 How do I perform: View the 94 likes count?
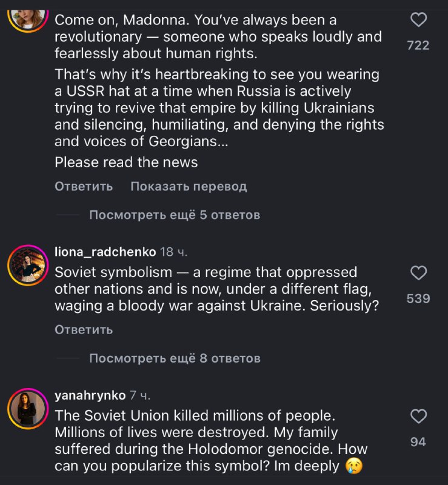(x=418, y=442)
